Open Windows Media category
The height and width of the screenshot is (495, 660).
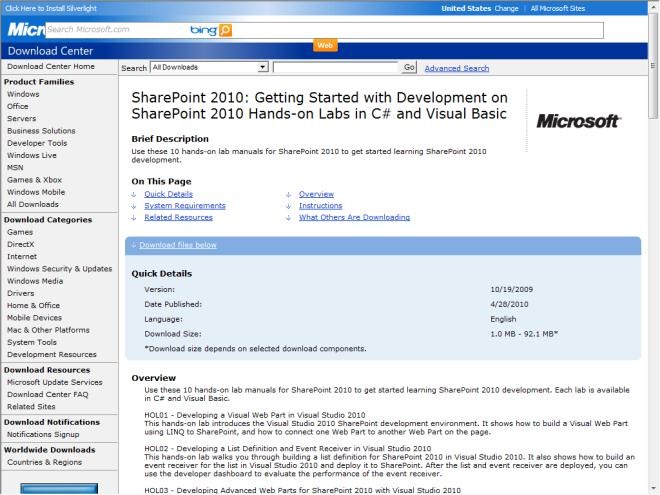coord(35,281)
